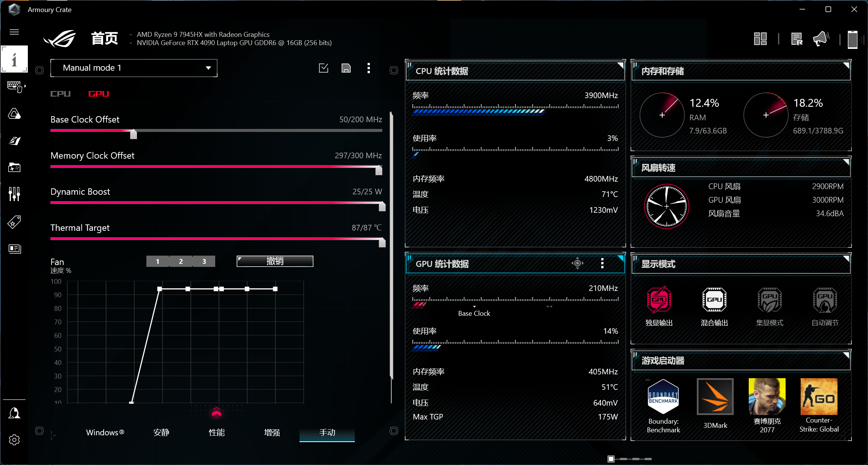Select the 安静 operating mode

(x=161, y=432)
